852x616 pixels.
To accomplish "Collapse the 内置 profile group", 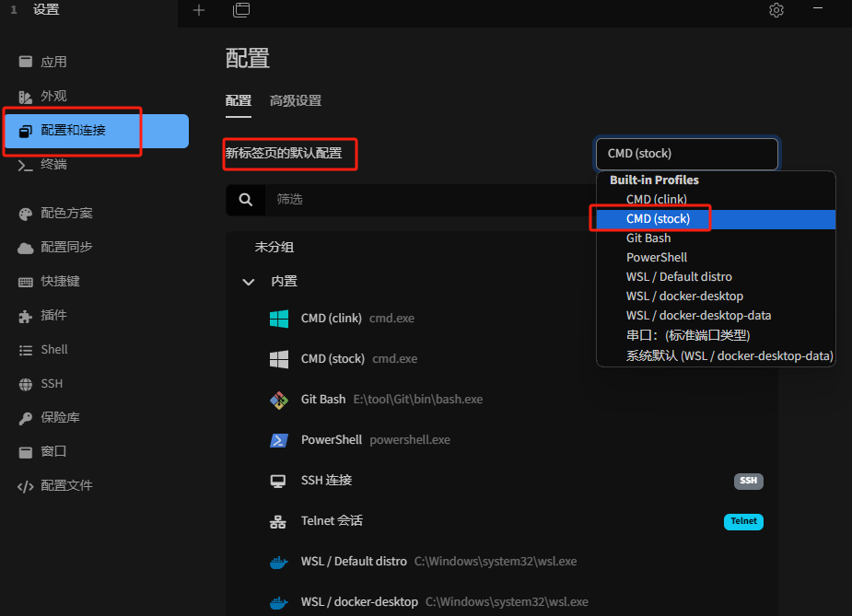I will [x=249, y=282].
